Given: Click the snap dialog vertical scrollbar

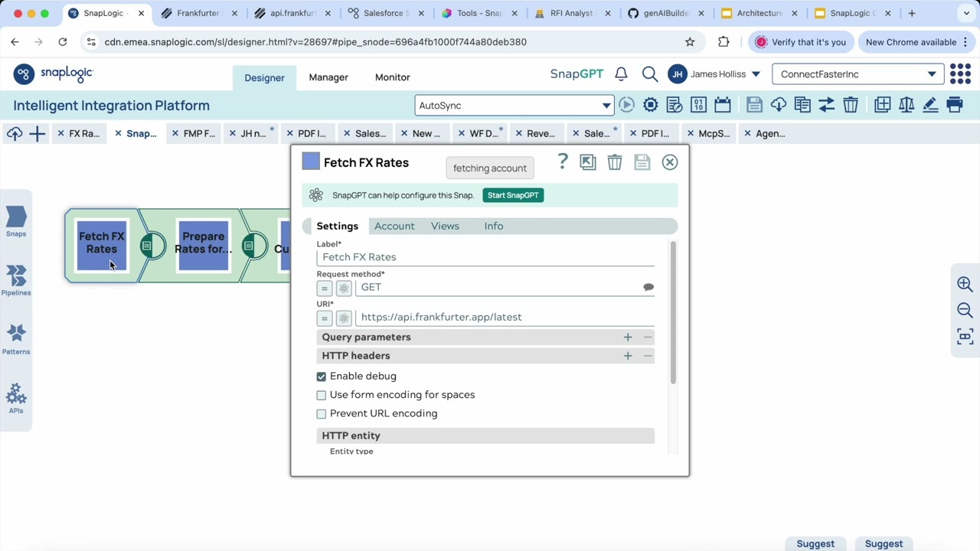Looking at the screenshot, I should pyautogui.click(x=673, y=312).
